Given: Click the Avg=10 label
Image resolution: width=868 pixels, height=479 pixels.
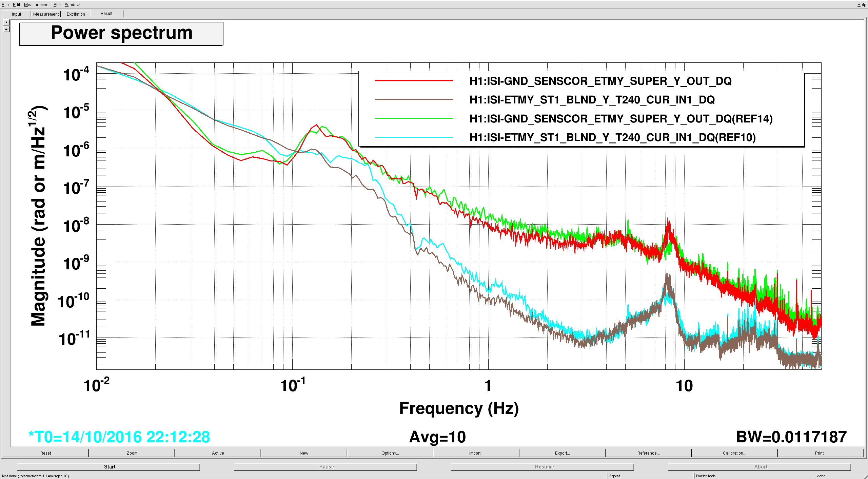Looking at the screenshot, I should tap(437, 437).
